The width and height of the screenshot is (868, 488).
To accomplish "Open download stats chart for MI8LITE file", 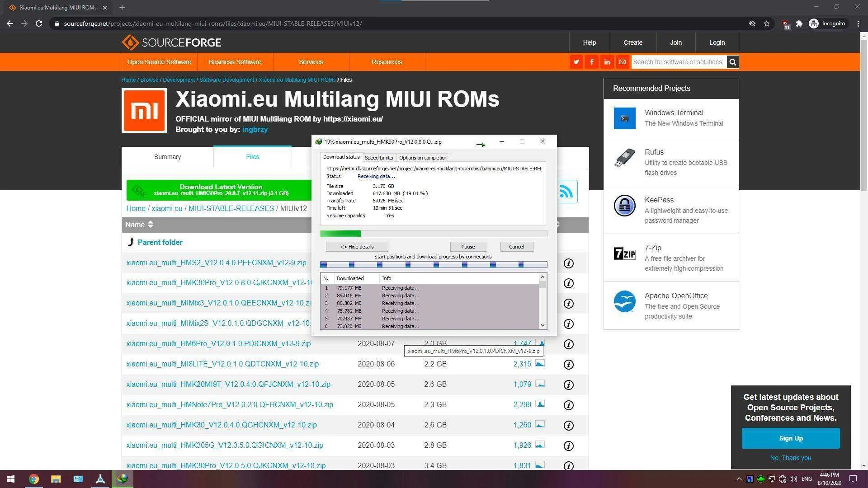I will coord(540,363).
